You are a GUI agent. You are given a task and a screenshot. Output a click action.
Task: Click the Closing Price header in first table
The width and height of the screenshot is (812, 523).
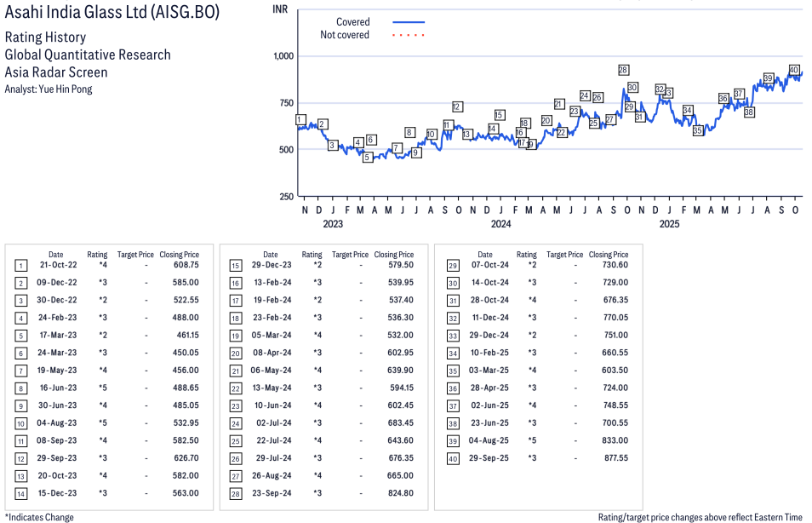pos(180,254)
